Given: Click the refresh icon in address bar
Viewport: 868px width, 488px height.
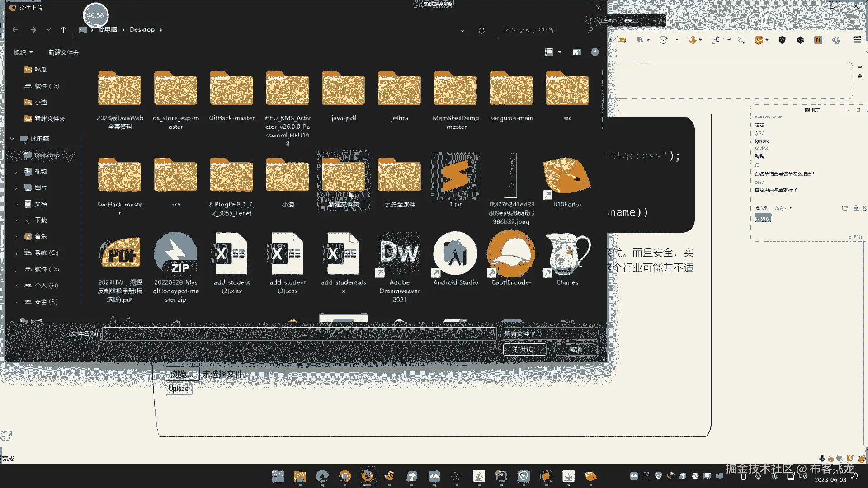Looking at the screenshot, I should (481, 30).
